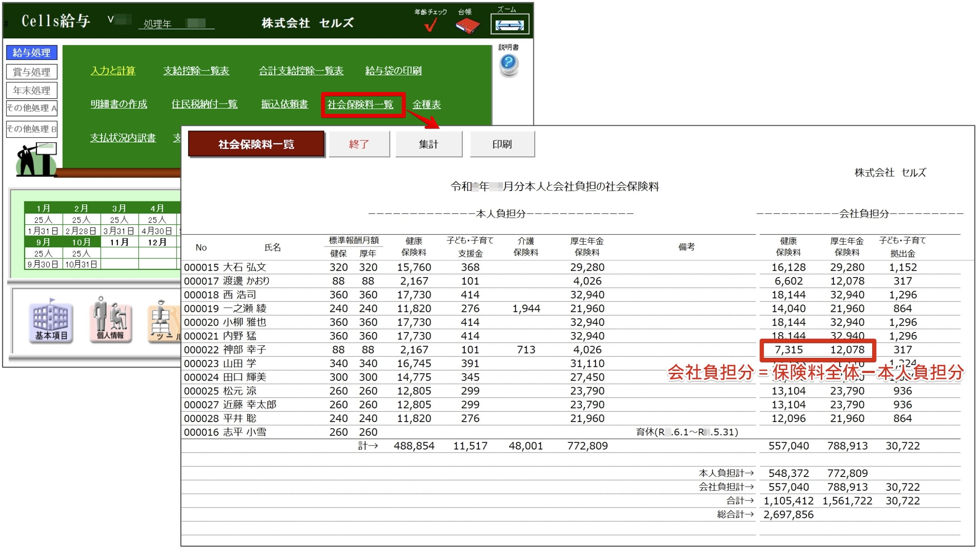Select the row 000022 神部 幸子
Screen dimensions: 980x552
571,350
